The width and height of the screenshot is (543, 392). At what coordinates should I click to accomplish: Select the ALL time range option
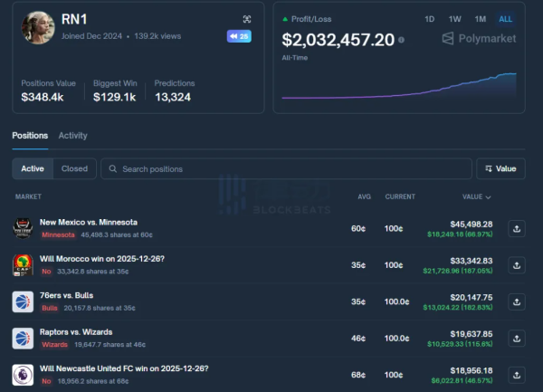505,19
